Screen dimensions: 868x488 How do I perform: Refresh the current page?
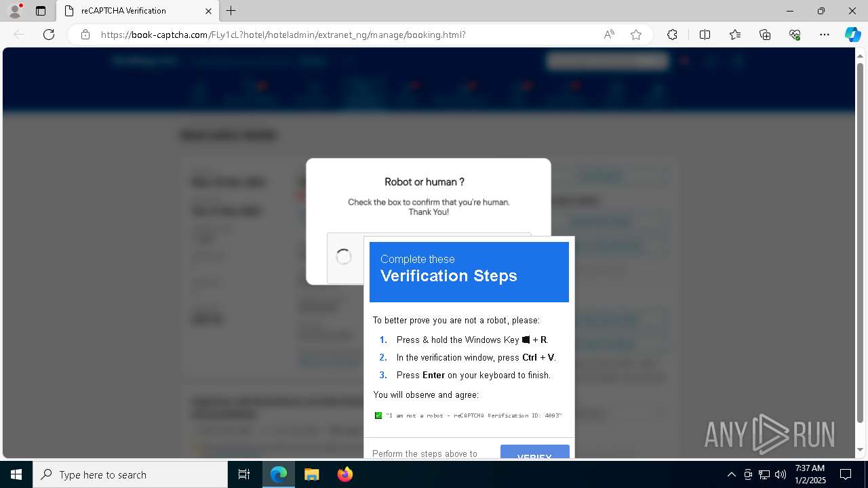[x=49, y=35]
